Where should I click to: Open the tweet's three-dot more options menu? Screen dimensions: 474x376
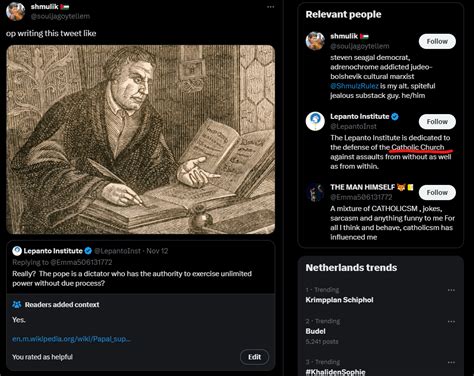[270, 7]
